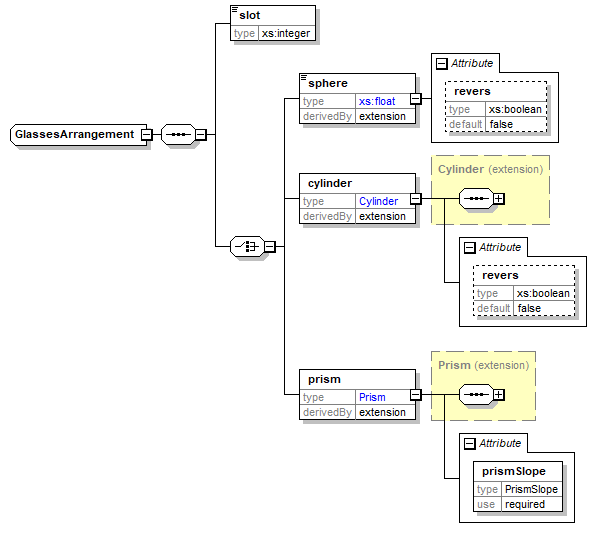611x540 pixels.
Task: Select the choice compositor icon below slot
Action: coord(245,245)
